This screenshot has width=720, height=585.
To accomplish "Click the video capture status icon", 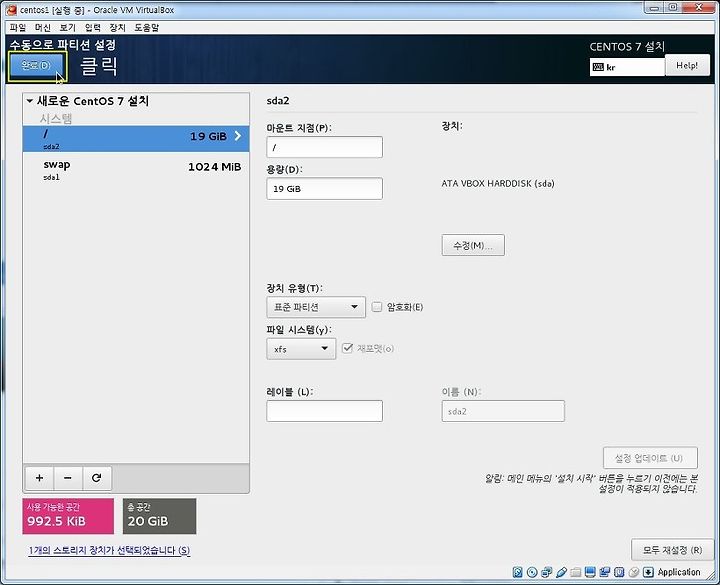I will [x=605, y=572].
